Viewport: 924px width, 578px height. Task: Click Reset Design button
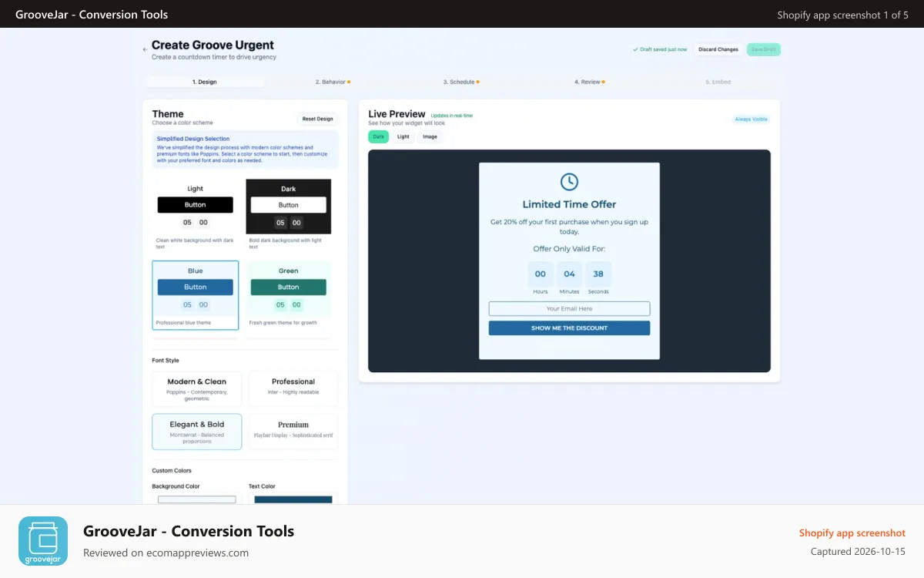pyautogui.click(x=318, y=119)
